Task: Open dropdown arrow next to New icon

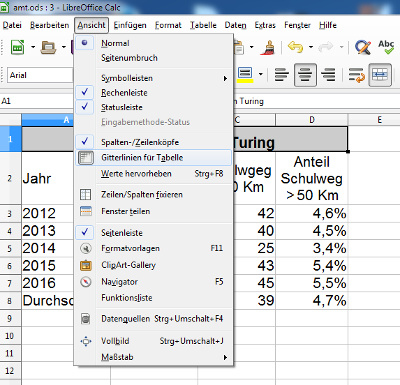Action: tap(33, 47)
